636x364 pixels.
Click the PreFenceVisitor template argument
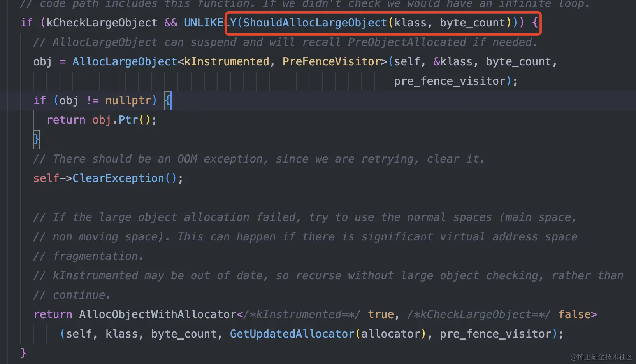332,61
